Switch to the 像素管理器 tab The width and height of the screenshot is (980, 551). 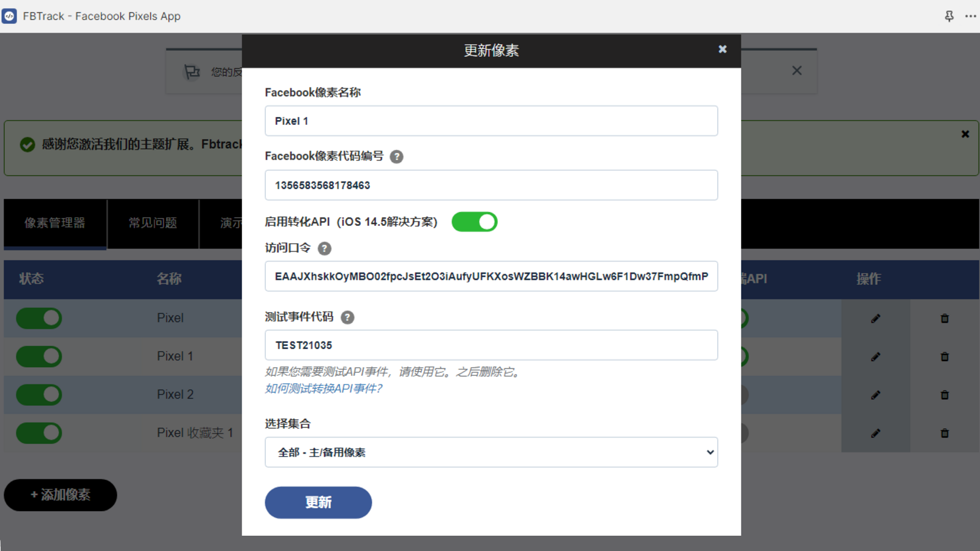tap(55, 223)
